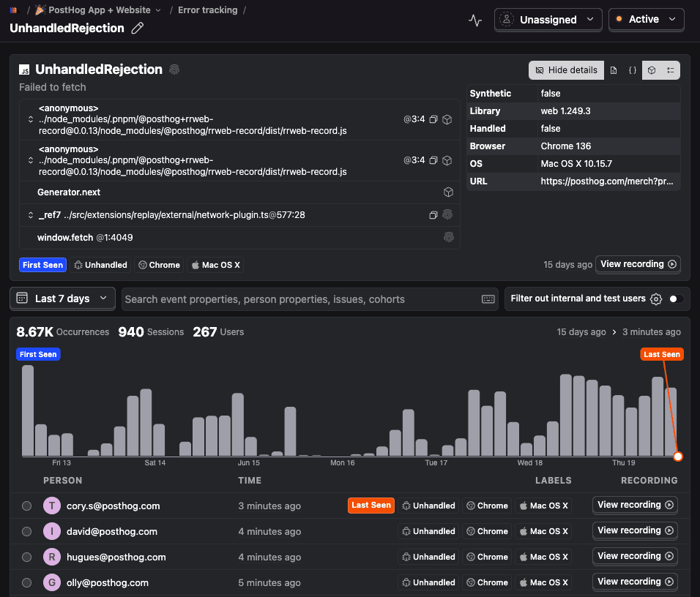Viewport: 700px width, 597px height.
Task: Select the radio for hugues@posthog.com
Action: [27, 557]
